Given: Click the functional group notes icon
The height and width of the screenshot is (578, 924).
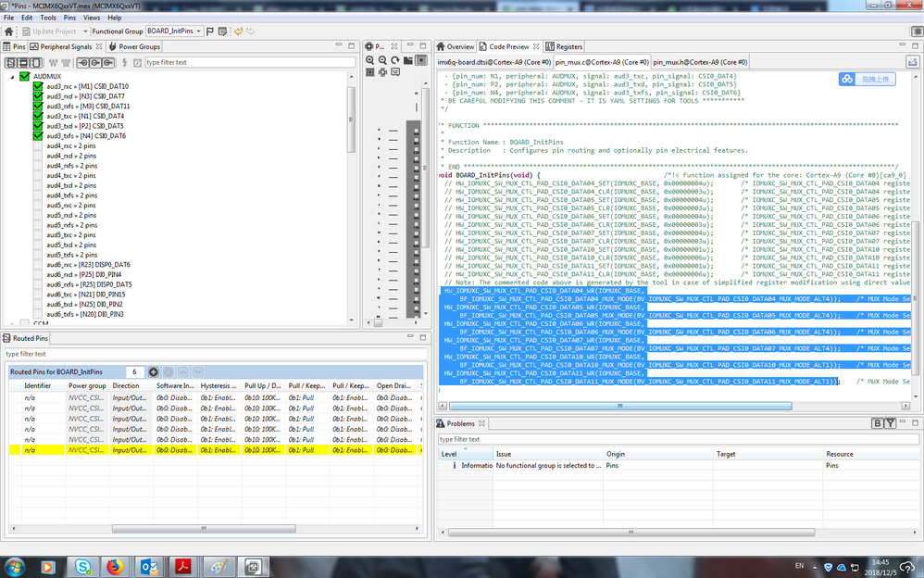Looking at the screenshot, I should 222,31.
